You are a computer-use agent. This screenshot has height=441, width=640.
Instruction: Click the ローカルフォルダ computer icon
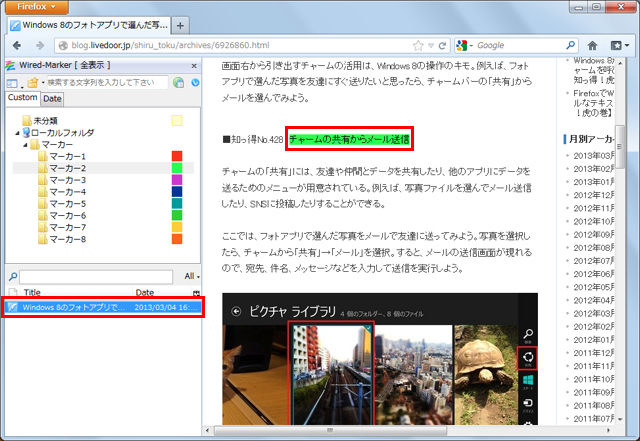(x=26, y=133)
